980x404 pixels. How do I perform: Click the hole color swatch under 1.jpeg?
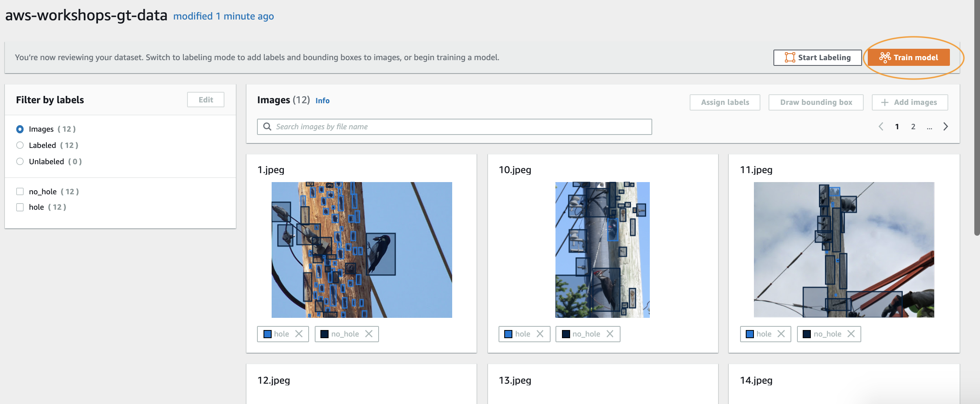268,334
